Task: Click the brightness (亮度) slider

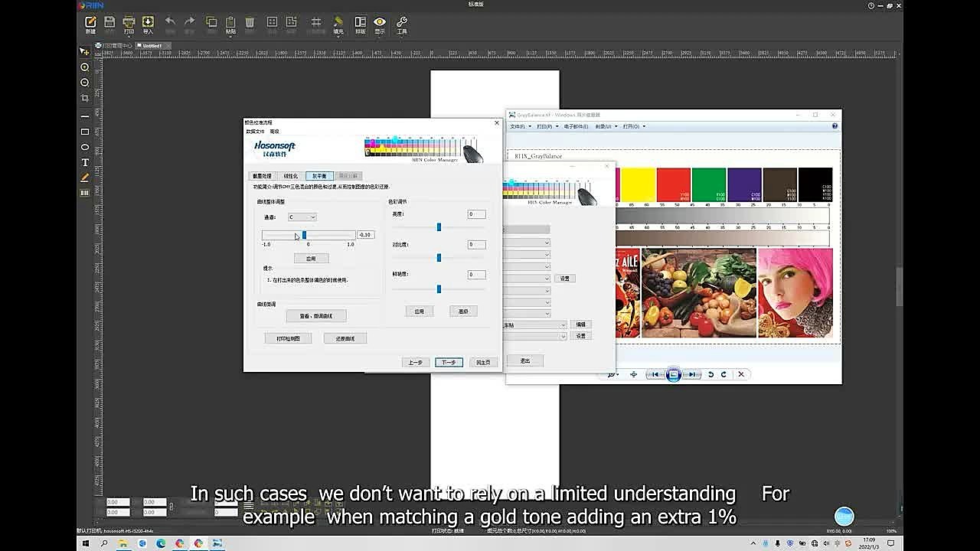Action: pos(439,227)
